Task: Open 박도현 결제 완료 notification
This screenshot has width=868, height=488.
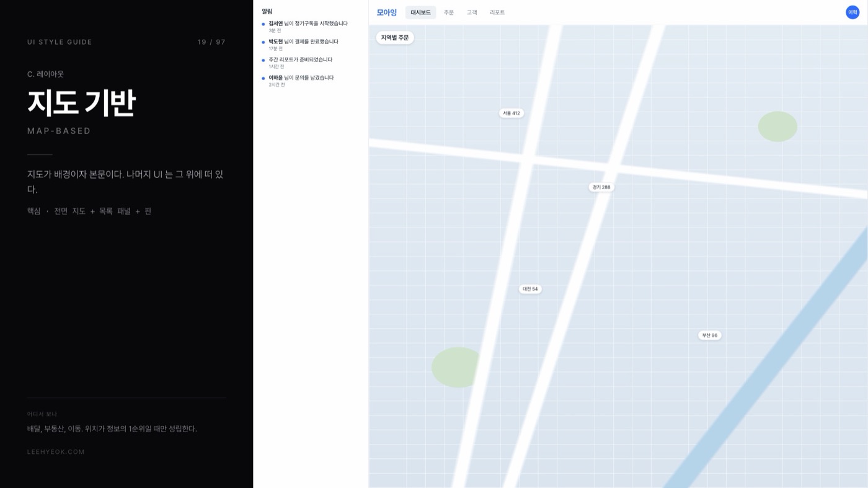Action: pos(311,45)
